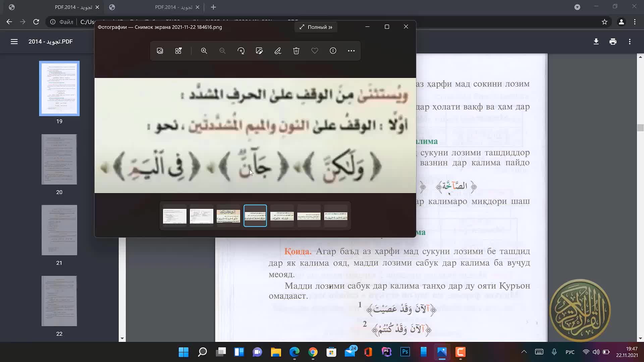Open the browser profile icon

621,22
